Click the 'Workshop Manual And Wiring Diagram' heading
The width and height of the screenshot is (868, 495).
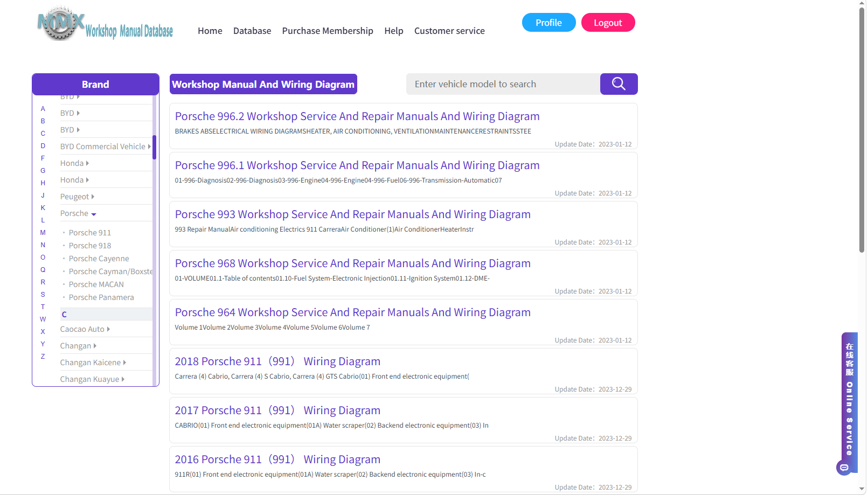(x=263, y=84)
